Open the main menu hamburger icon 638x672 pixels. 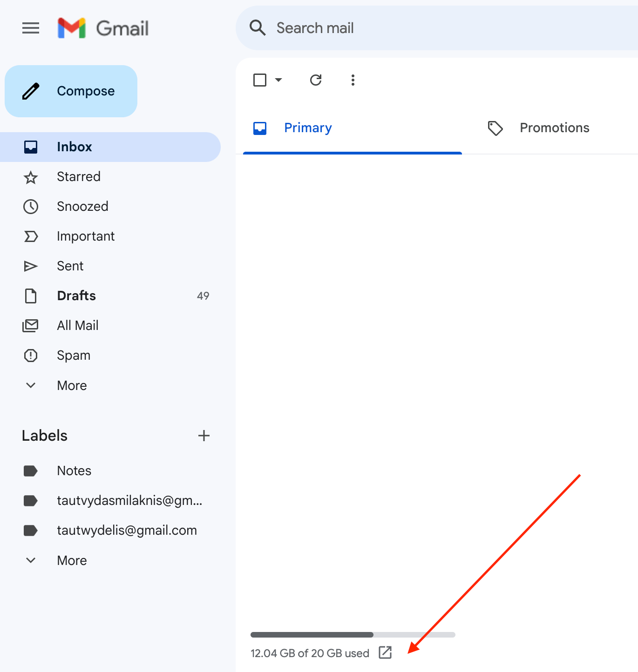coord(31,28)
